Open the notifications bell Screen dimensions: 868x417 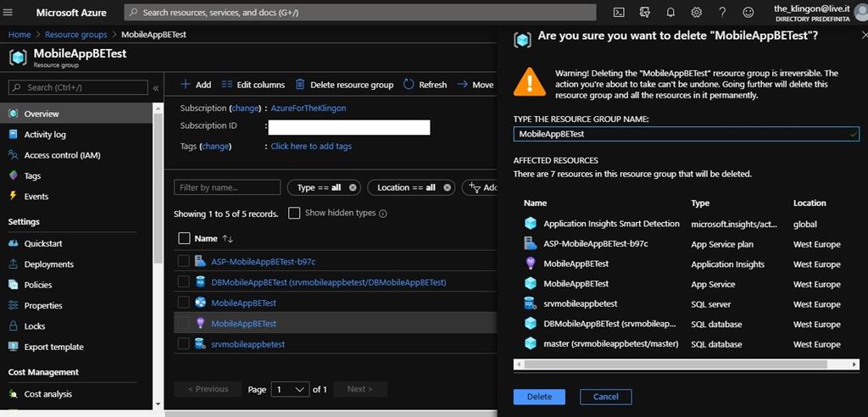(670, 12)
